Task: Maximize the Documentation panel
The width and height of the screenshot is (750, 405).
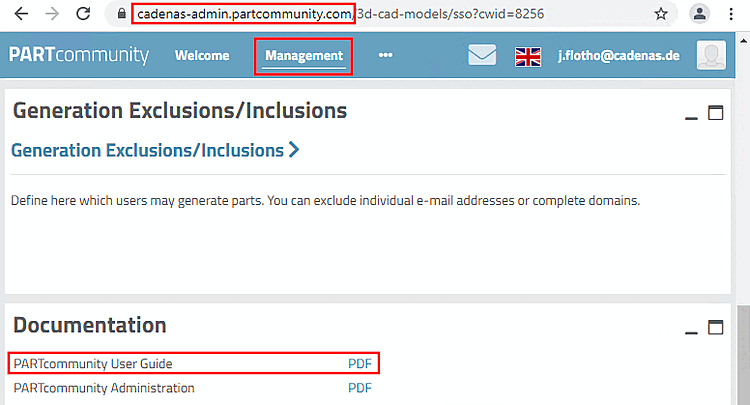Action: [x=715, y=327]
